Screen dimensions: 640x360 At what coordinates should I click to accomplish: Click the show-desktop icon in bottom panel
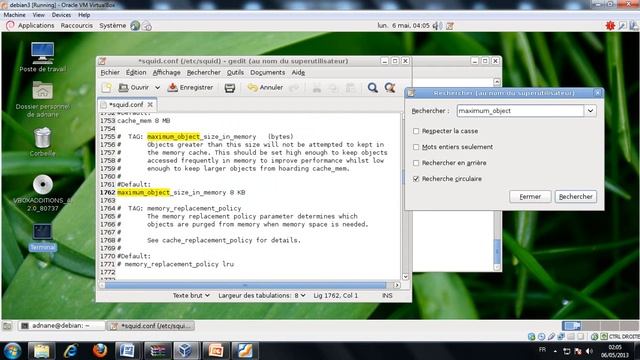pyautogui.click(x=7, y=326)
